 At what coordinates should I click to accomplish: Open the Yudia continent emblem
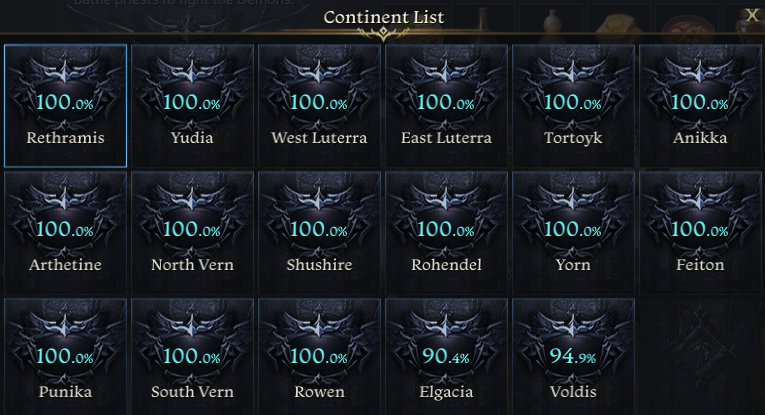pos(192,106)
